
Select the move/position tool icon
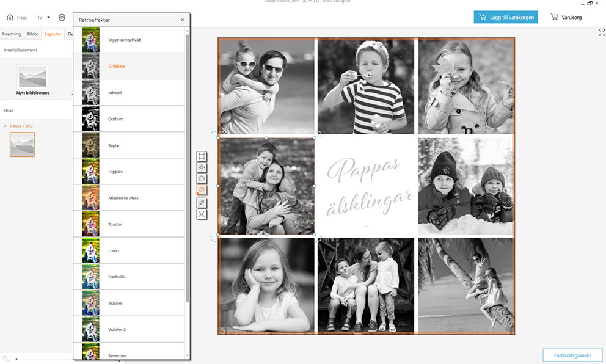coord(202,167)
